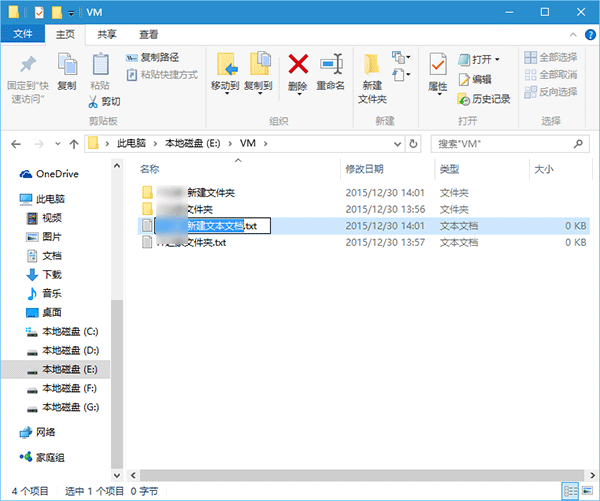
Task: Open the Easy access dropdown icon
Action: pos(401,75)
